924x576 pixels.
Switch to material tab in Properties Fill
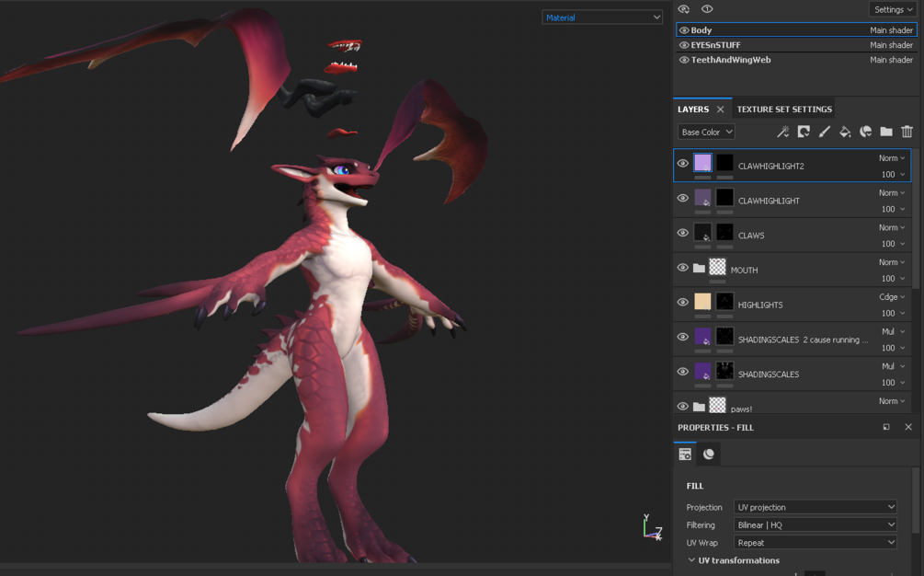click(x=708, y=454)
